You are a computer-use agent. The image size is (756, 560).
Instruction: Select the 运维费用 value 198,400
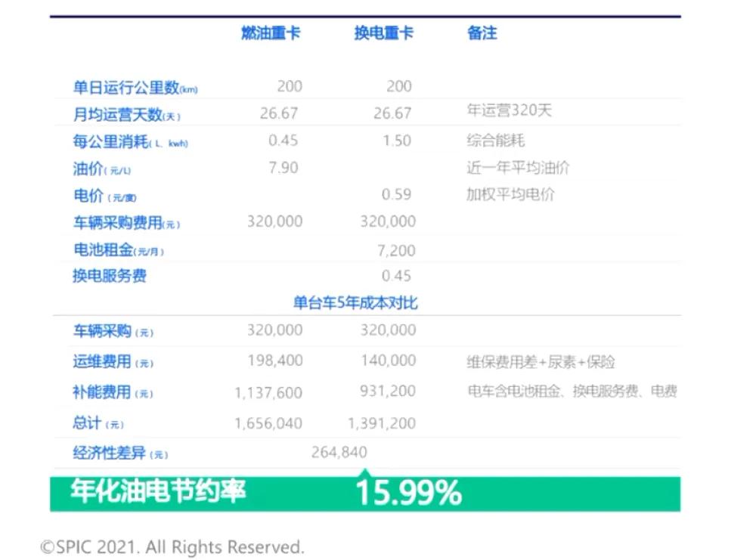[x=275, y=361]
